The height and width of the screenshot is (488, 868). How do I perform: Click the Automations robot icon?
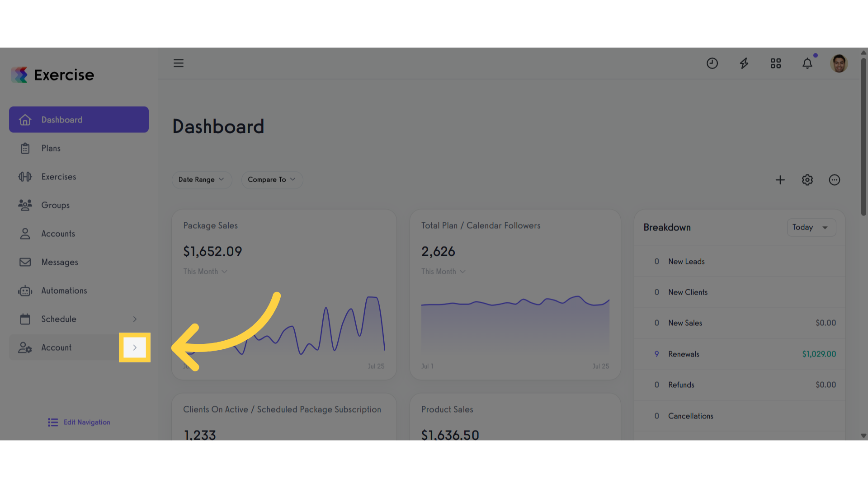[x=25, y=291]
